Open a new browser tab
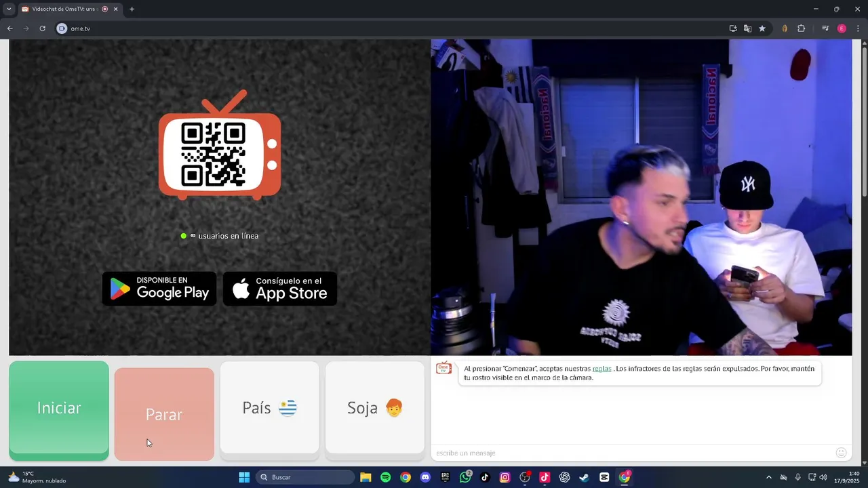Screen dimensions: 868x488 pos(132,9)
